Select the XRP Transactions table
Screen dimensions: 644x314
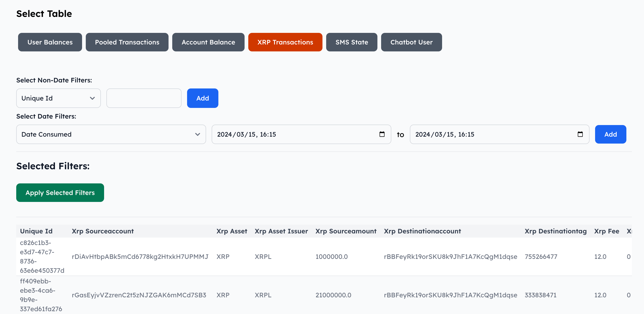(x=285, y=42)
